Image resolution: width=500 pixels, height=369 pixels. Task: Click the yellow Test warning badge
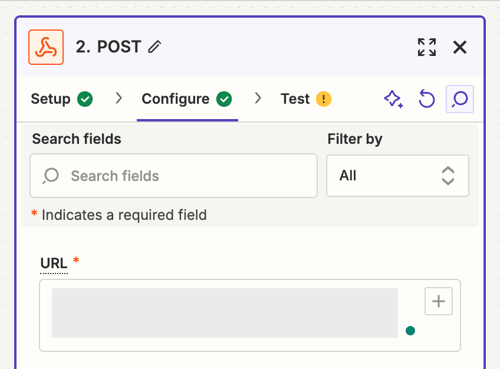coord(324,99)
